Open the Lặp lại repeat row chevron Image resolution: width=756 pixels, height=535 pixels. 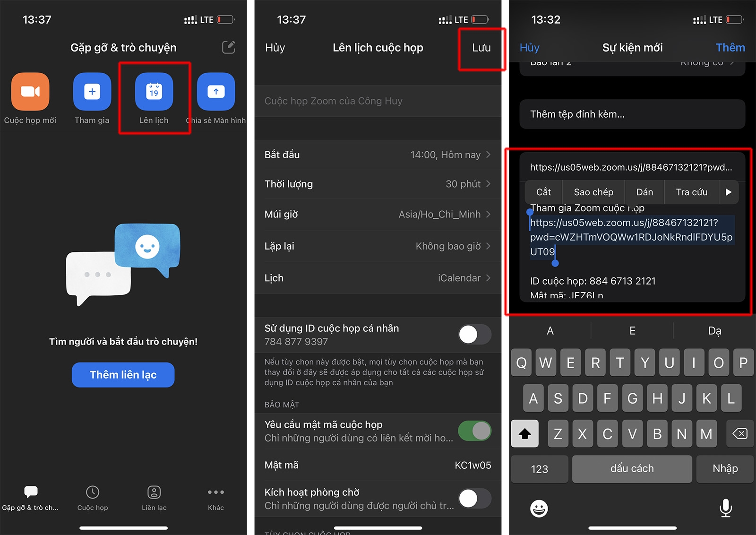click(488, 246)
